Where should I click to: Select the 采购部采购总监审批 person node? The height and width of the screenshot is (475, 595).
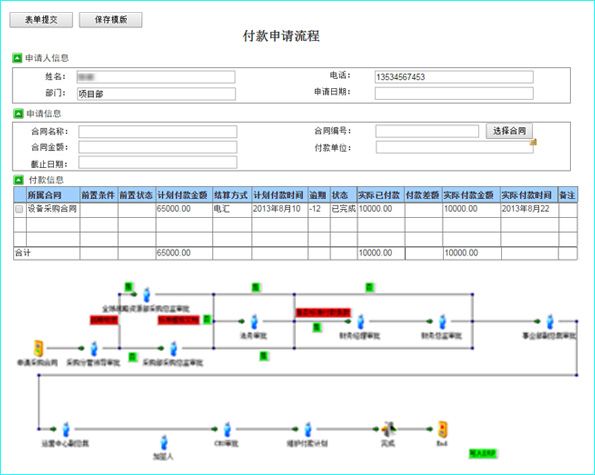tap(173, 349)
